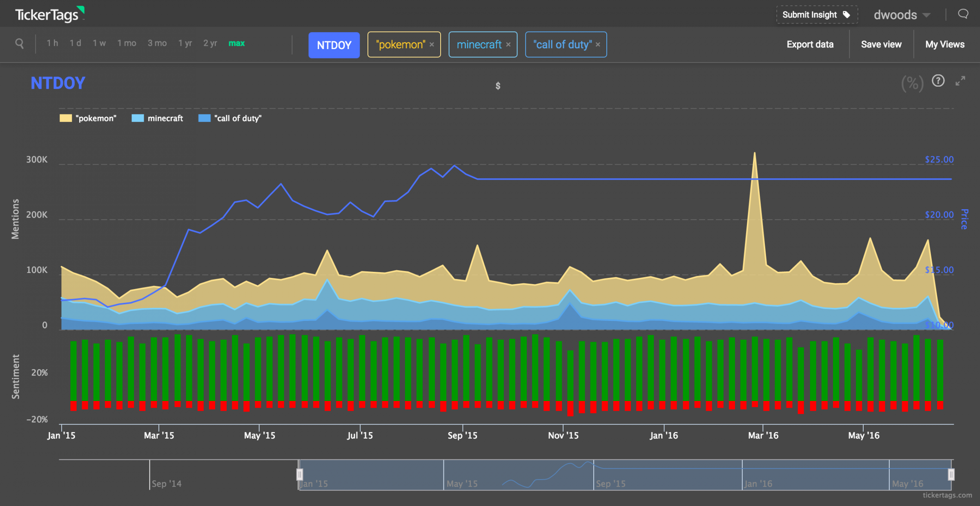The height and width of the screenshot is (506, 980).
Task: Click Export data
Action: pyautogui.click(x=810, y=45)
